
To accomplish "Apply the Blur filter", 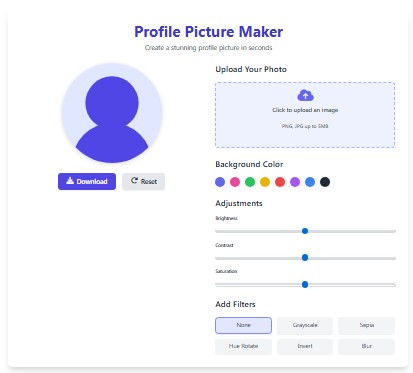I will [367, 347].
